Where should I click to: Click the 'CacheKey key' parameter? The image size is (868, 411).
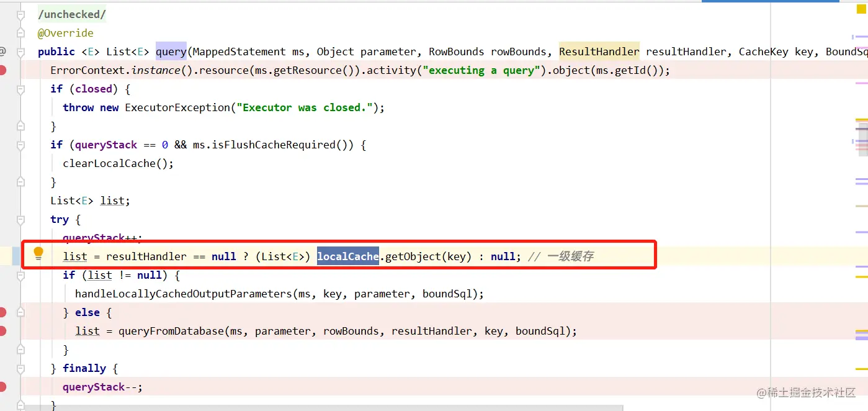click(x=776, y=52)
